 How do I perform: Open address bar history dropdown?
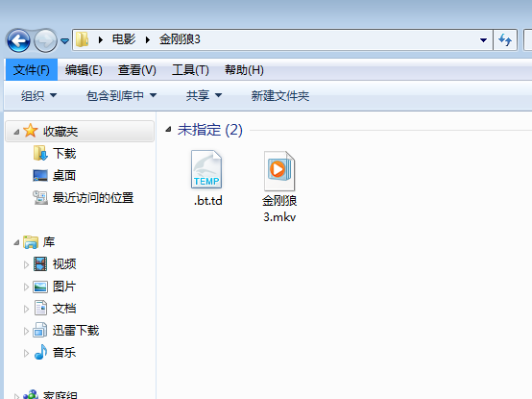(x=483, y=40)
